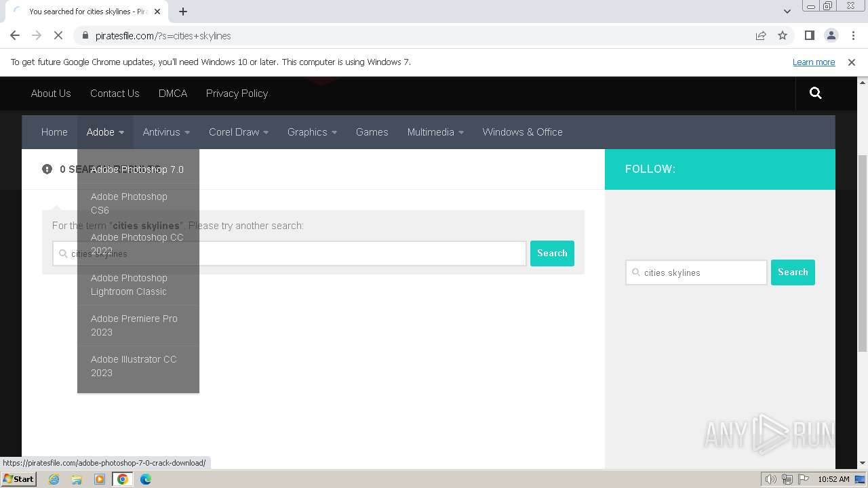The image size is (868, 488).
Task: Open a new browser tab
Action: tap(183, 12)
